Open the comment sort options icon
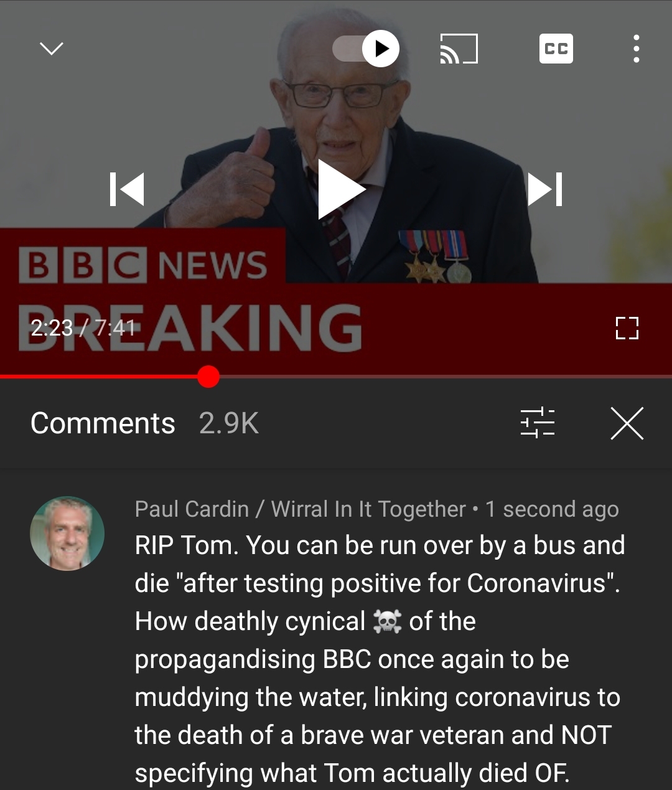Viewport: 672px width, 790px height. coord(538,423)
